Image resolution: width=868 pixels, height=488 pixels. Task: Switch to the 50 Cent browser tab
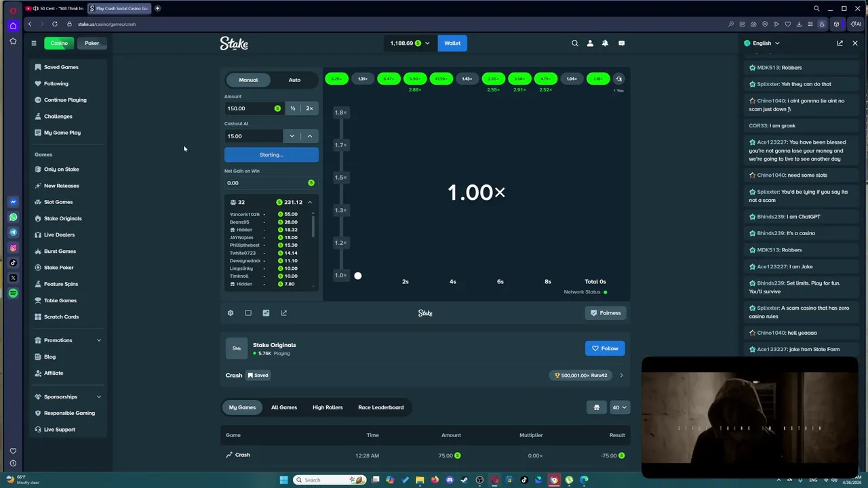tap(54, 8)
